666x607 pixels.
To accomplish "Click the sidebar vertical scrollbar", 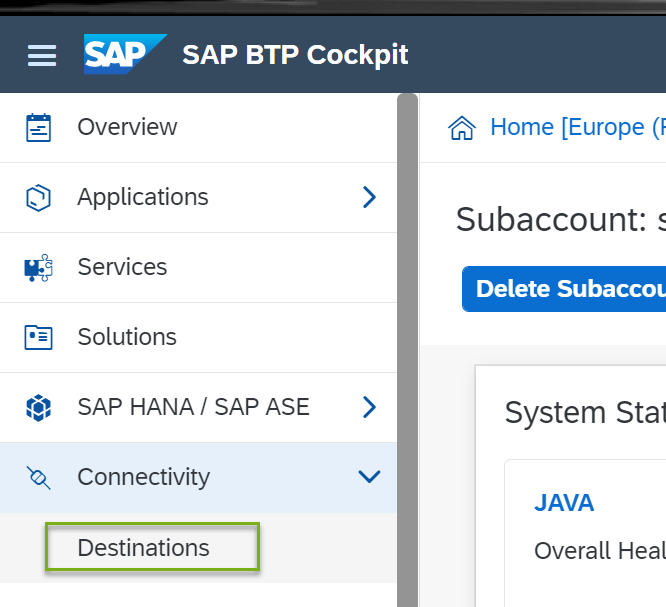I will point(407,350).
